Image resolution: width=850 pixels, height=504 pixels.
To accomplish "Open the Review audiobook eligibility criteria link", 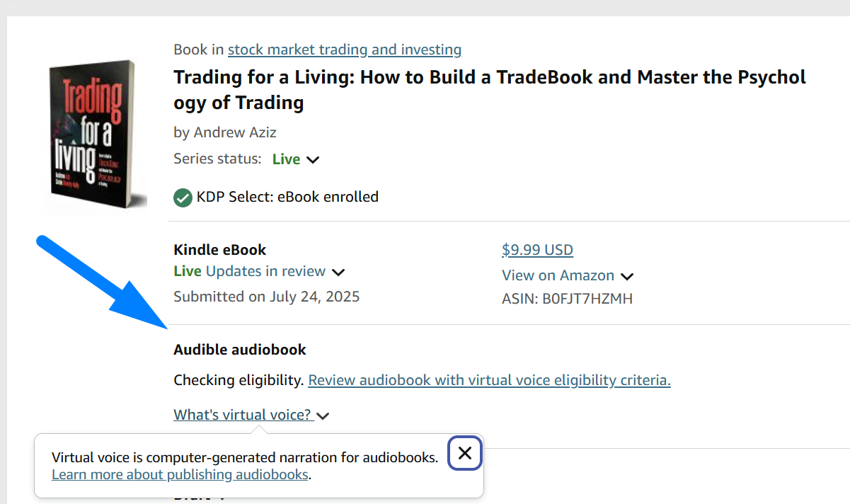I will (x=489, y=380).
